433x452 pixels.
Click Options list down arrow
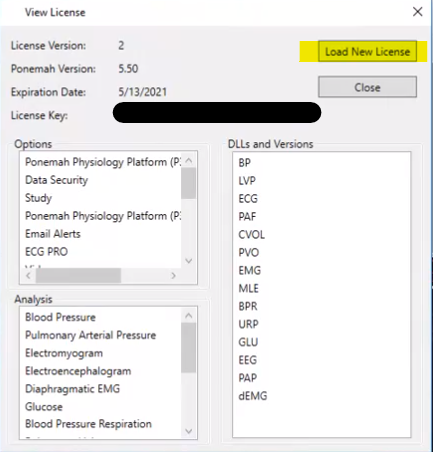[x=189, y=261]
